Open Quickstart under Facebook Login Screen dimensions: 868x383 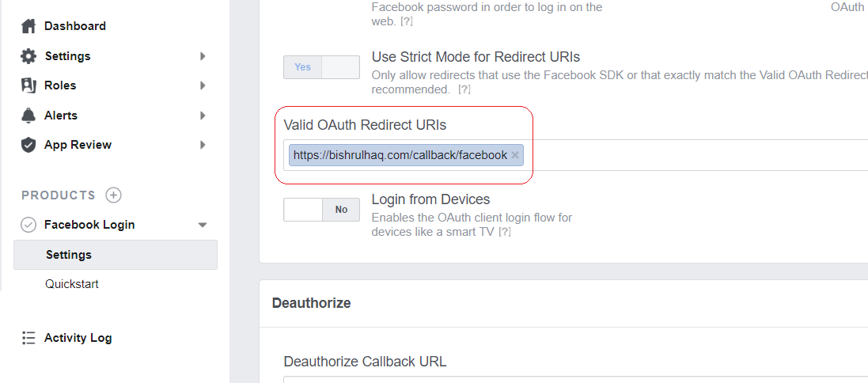(72, 284)
